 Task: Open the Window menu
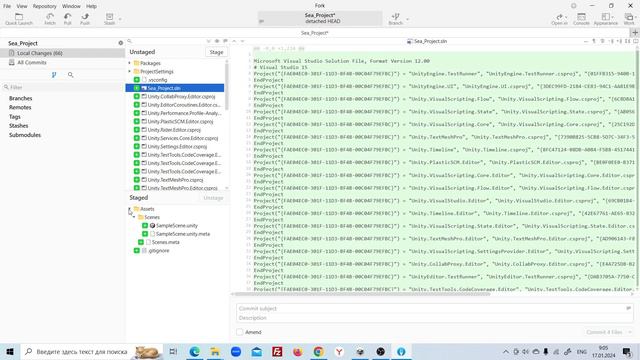click(x=71, y=6)
